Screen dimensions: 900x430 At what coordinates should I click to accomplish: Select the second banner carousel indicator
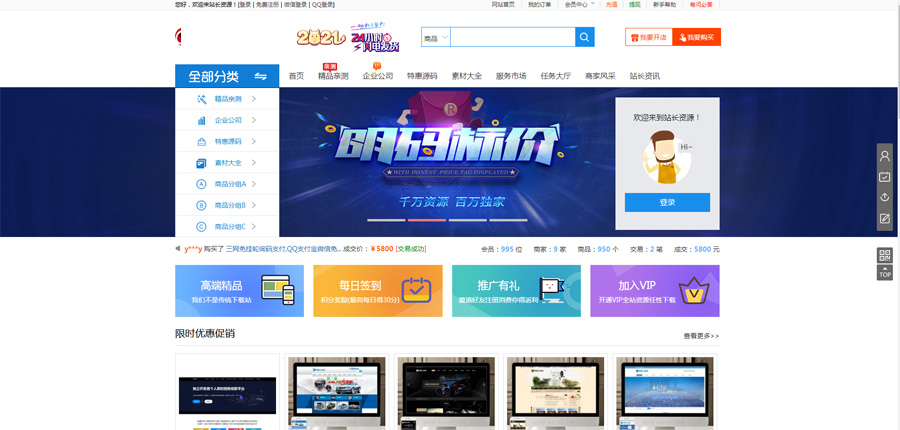click(425, 220)
